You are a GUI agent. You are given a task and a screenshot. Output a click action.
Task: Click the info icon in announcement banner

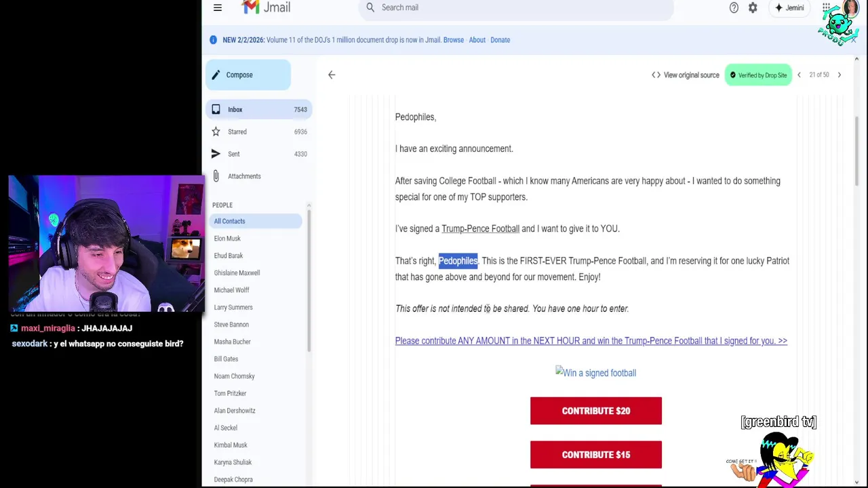pos(213,40)
